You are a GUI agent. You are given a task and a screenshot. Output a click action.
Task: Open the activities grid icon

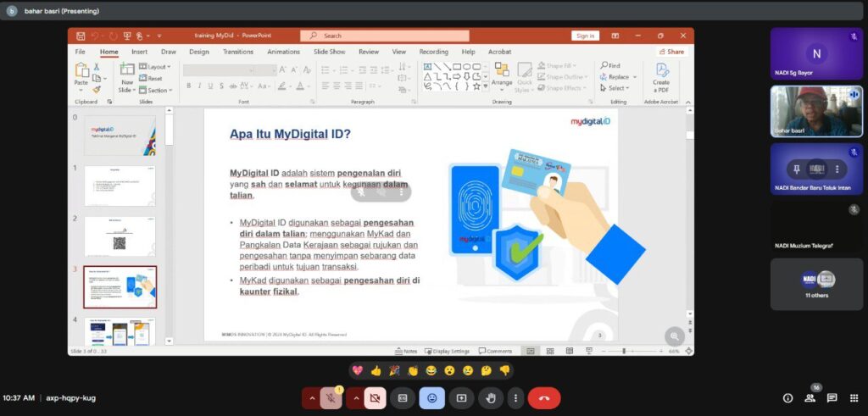854,398
